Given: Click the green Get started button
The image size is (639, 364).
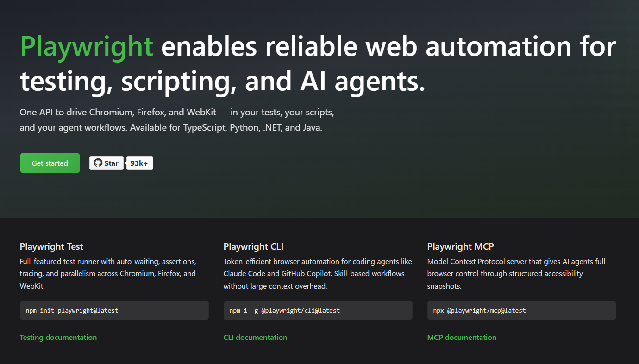Looking at the screenshot, I should (50, 163).
